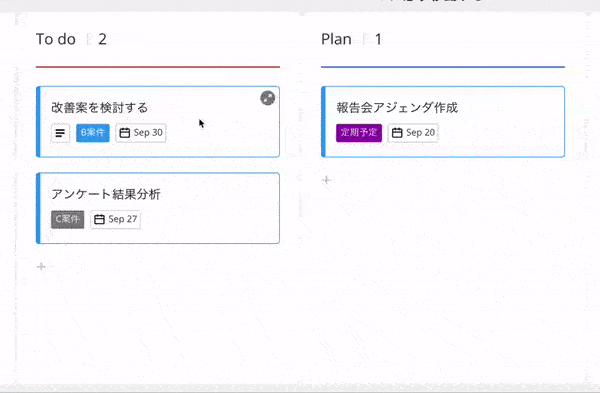Add a card with Plan plus icon
The image size is (600, 393).
click(x=326, y=180)
